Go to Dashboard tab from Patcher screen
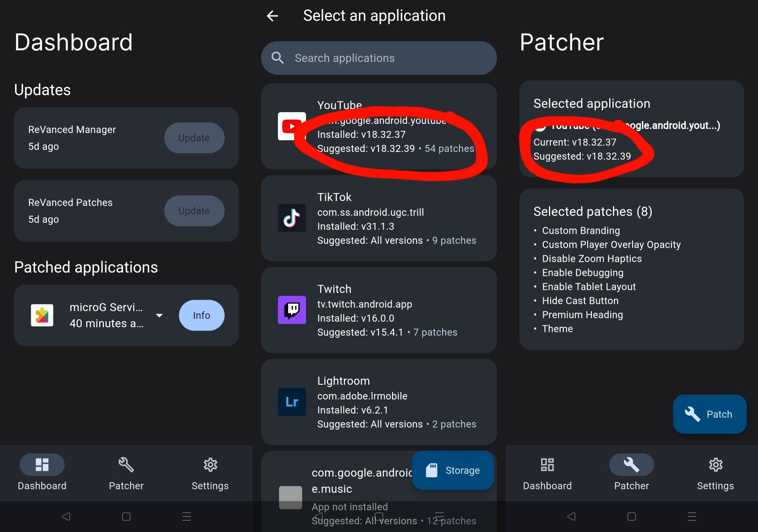 point(547,473)
